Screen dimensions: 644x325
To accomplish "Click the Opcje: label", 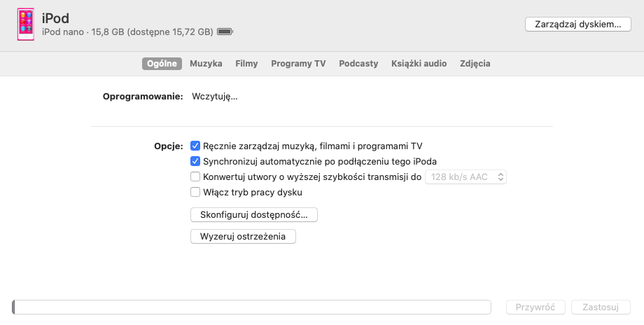I will click(169, 146).
